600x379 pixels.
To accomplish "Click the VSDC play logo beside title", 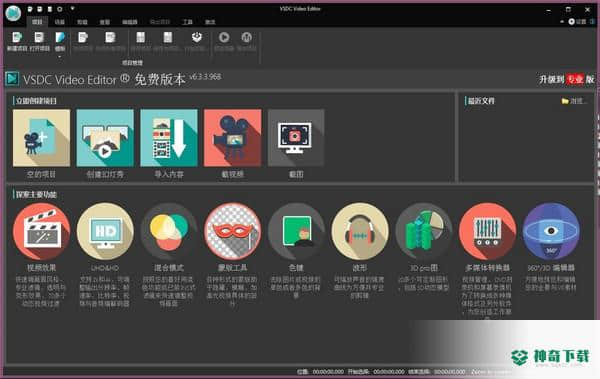I will [12, 79].
